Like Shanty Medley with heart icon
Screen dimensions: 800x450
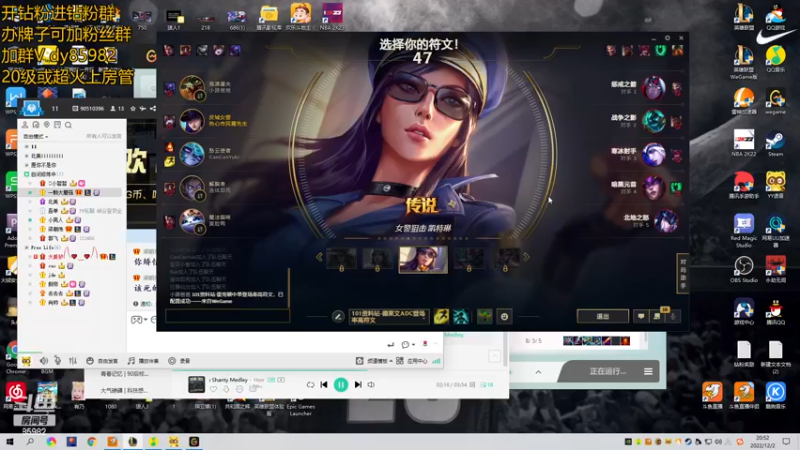click(x=213, y=389)
